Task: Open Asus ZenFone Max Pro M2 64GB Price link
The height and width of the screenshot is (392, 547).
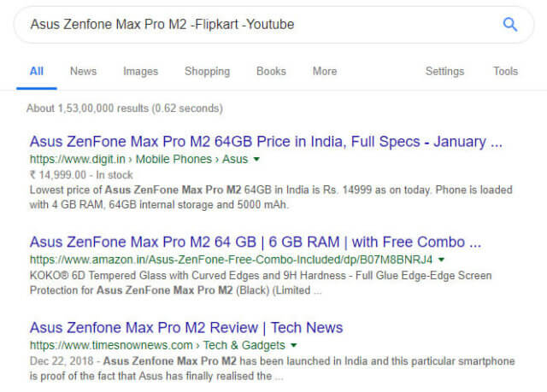Action: pyautogui.click(x=266, y=142)
